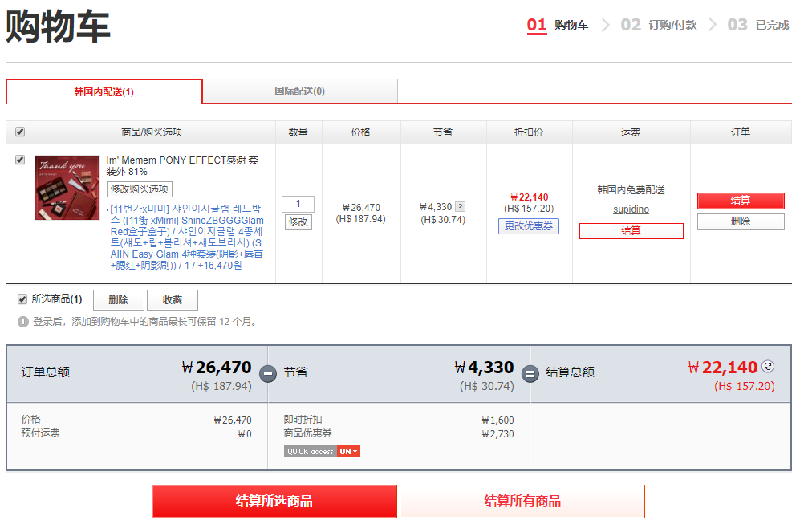
Task: Click the equals circle icon in the totals bar
Action: click(x=530, y=374)
